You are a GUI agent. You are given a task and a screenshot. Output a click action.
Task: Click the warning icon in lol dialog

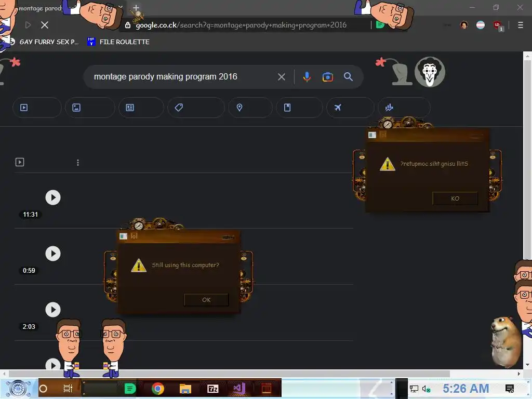point(138,265)
